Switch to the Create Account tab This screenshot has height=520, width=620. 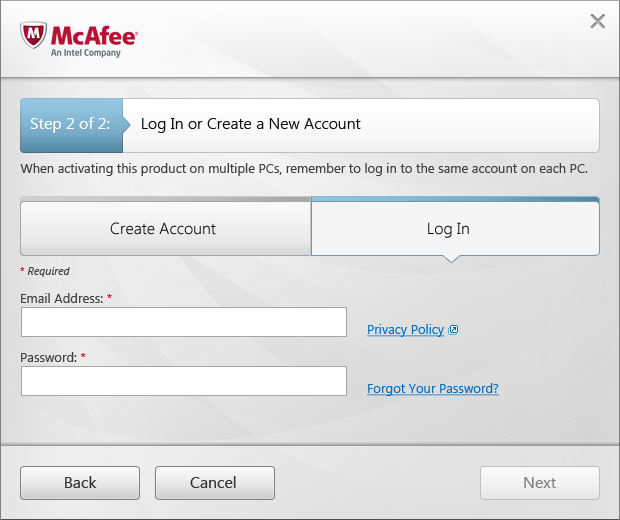tap(166, 228)
